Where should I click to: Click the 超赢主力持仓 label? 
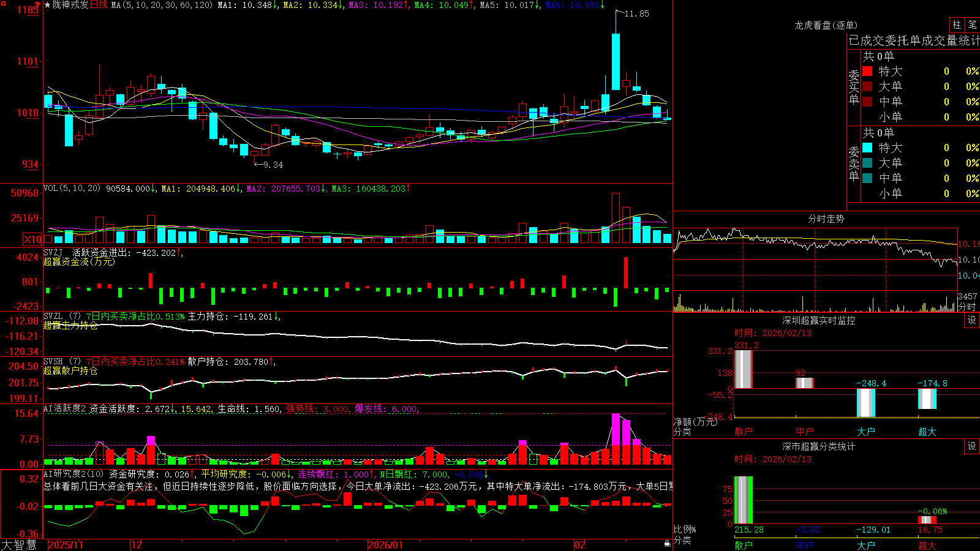70,325
